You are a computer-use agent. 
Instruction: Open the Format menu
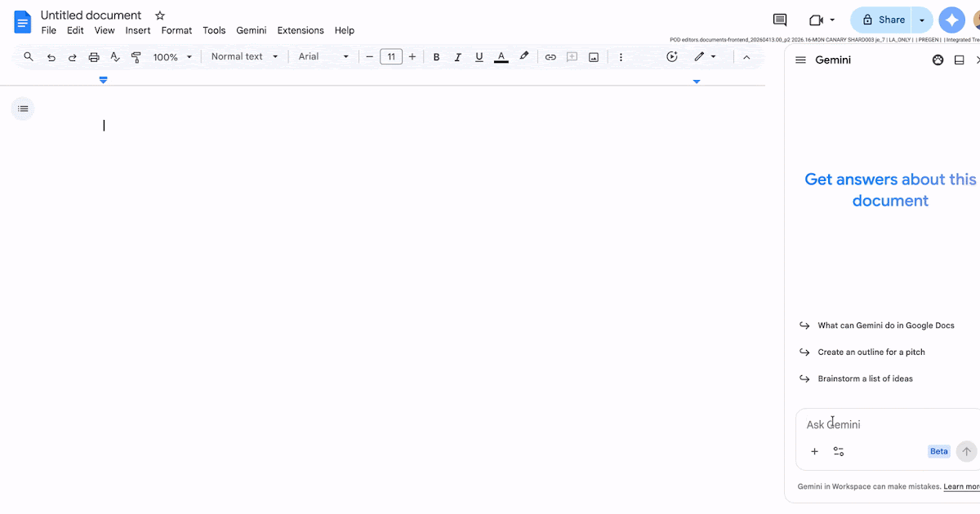tap(176, 30)
